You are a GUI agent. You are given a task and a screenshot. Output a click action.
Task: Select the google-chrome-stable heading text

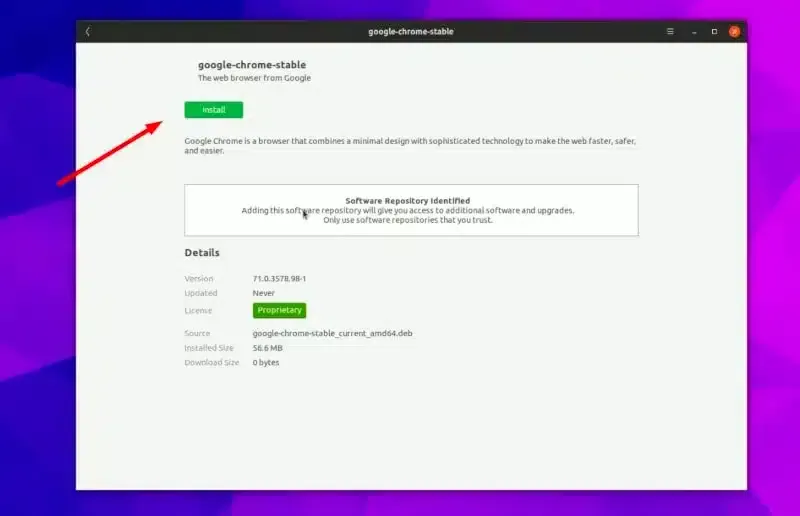pyautogui.click(x=252, y=65)
